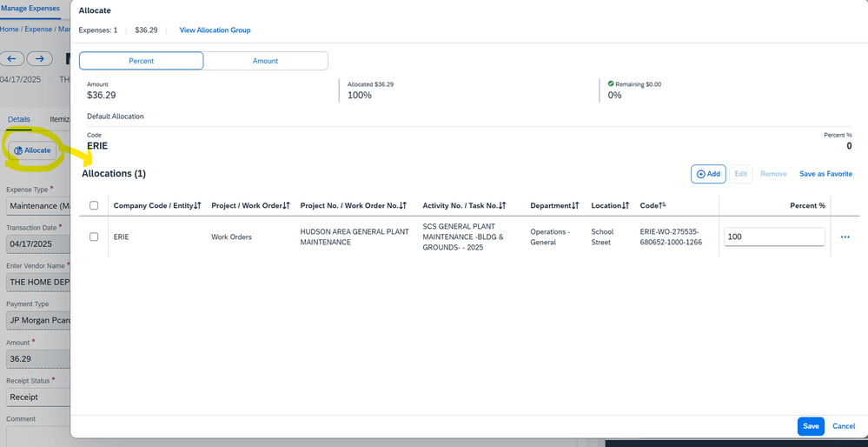Sort by Activity No. / Task No. column

pos(465,205)
